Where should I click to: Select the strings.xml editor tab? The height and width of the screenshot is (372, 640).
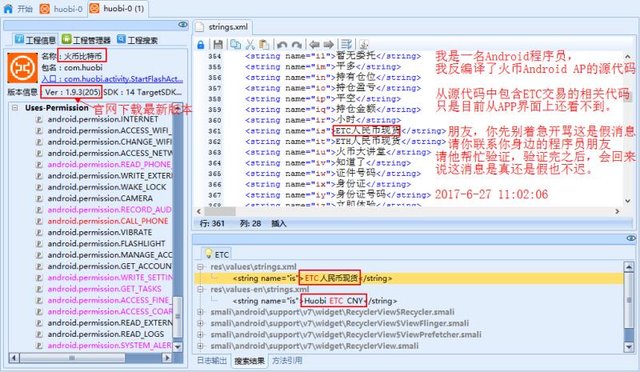[x=222, y=27]
